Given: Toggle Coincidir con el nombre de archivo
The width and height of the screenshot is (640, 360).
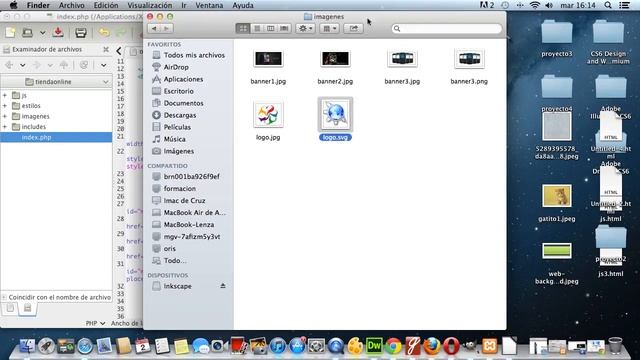Looking at the screenshot, I should coord(4,298).
